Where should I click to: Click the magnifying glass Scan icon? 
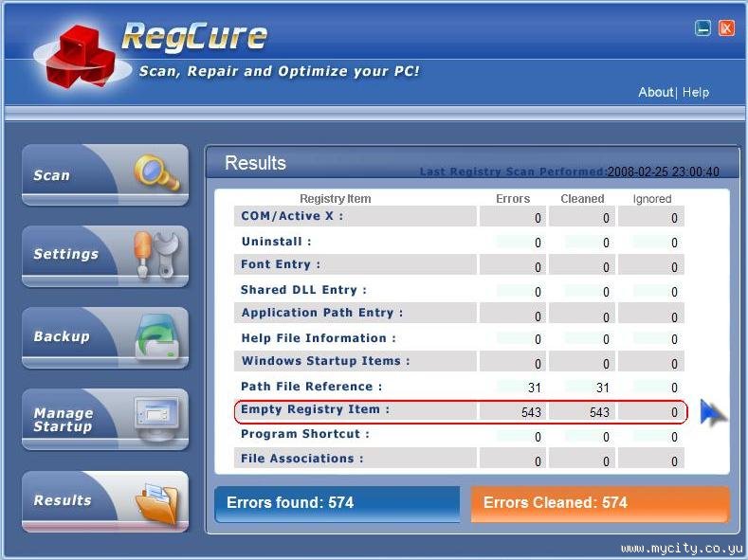click(157, 172)
